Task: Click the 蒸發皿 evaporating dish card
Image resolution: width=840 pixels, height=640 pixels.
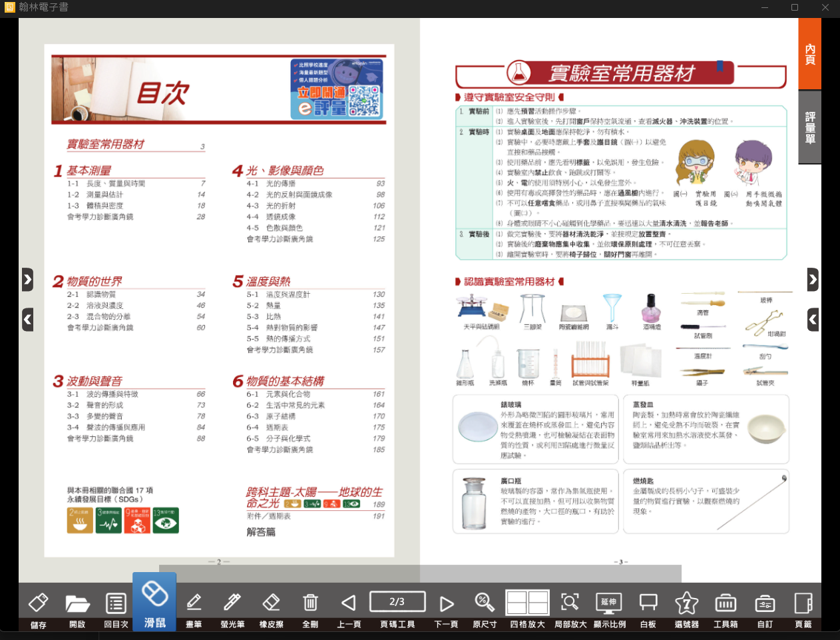Action: [706, 430]
